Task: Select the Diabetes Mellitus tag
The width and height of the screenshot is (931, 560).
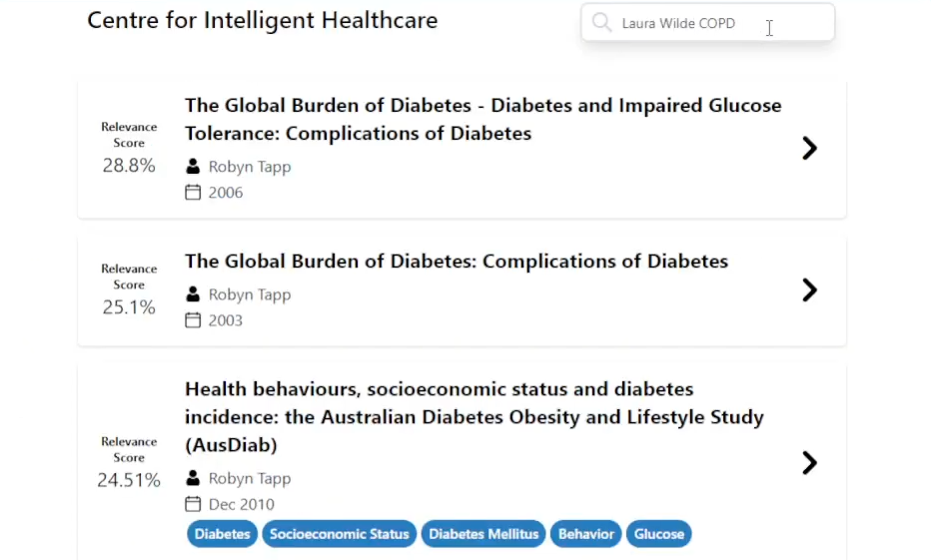Action: pyautogui.click(x=483, y=534)
